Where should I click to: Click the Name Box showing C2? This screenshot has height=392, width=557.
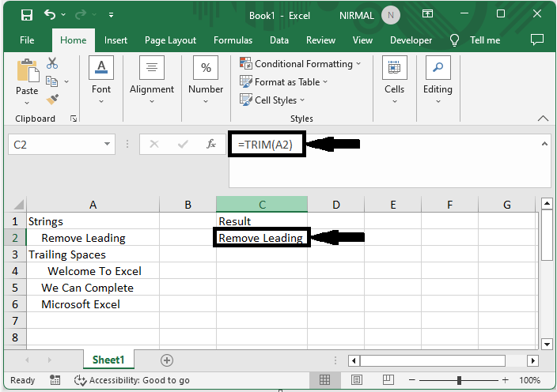pos(55,145)
